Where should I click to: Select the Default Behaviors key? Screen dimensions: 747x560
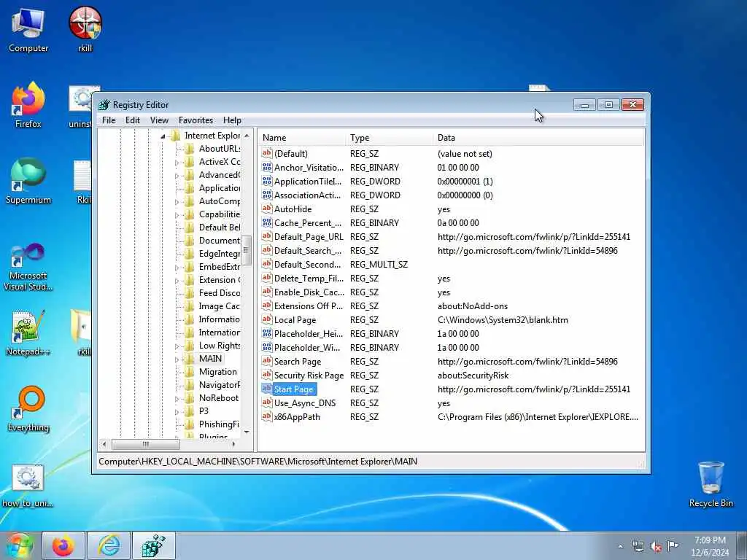point(219,227)
